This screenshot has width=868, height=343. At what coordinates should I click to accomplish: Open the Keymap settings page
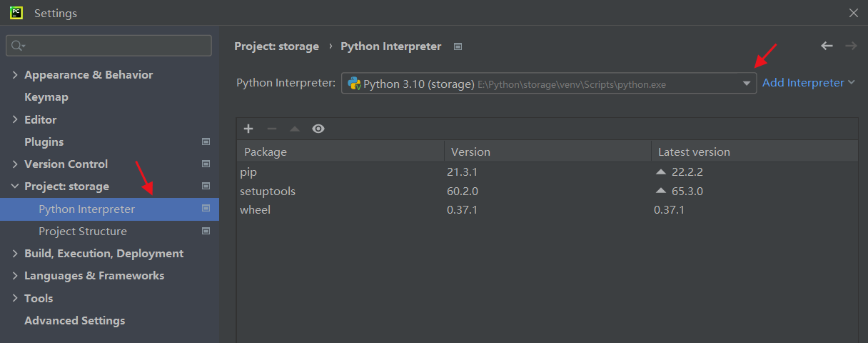pyautogui.click(x=46, y=97)
